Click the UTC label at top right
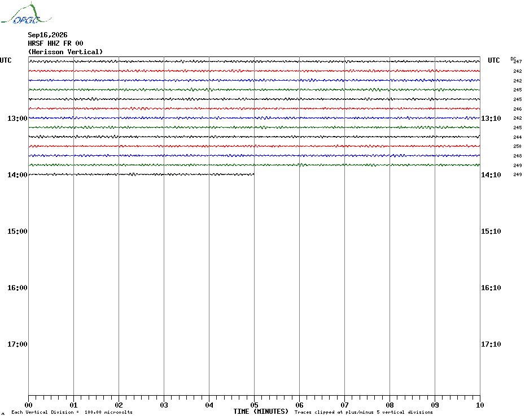 coord(493,60)
